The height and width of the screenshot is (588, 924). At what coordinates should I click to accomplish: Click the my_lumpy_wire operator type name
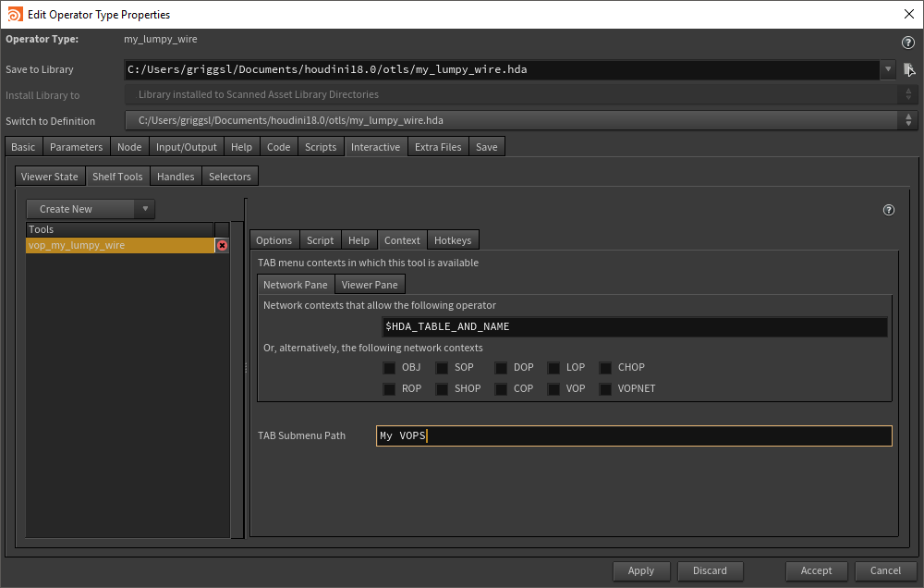click(160, 39)
